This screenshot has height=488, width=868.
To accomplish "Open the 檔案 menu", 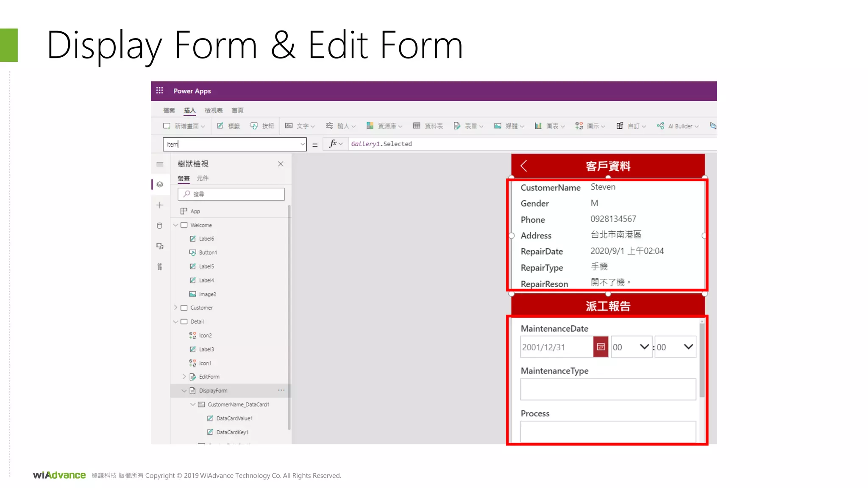I will click(169, 110).
